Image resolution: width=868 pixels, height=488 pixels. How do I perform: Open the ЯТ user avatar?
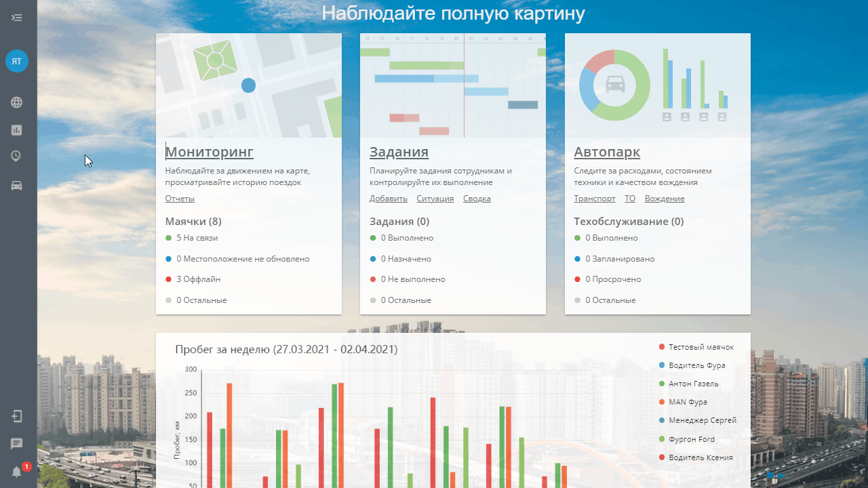pos(17,61)
